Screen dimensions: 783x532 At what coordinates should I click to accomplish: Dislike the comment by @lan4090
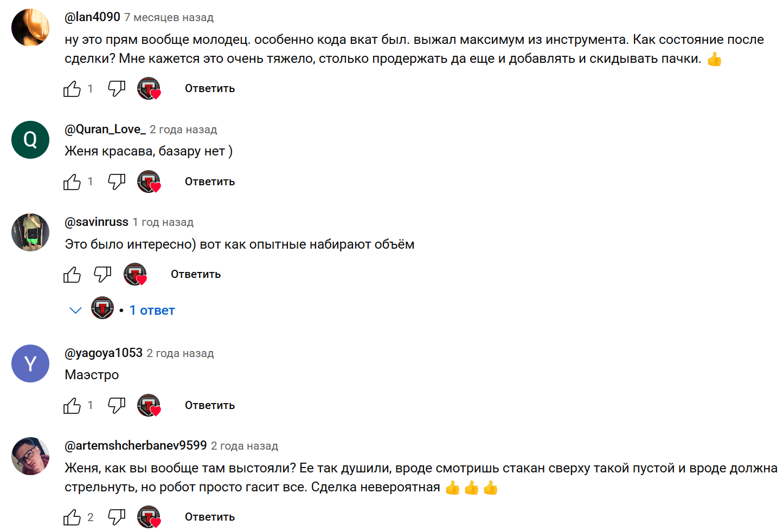(117, 88)
